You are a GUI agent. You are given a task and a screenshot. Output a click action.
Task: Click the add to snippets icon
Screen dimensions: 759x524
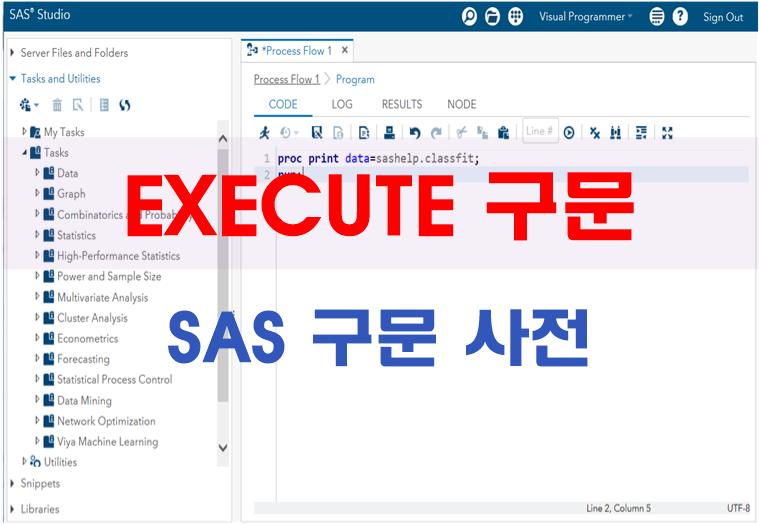point(364,132)
